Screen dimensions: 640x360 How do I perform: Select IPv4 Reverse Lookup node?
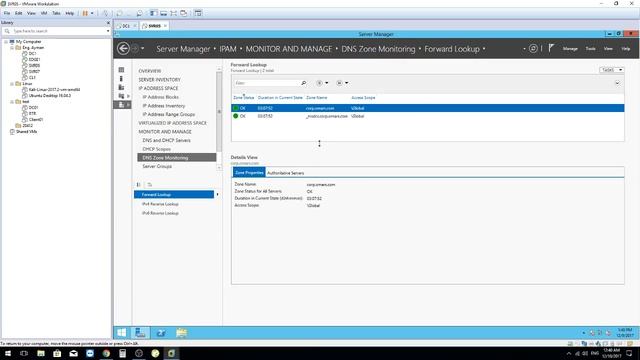click(x=160, y=204)
